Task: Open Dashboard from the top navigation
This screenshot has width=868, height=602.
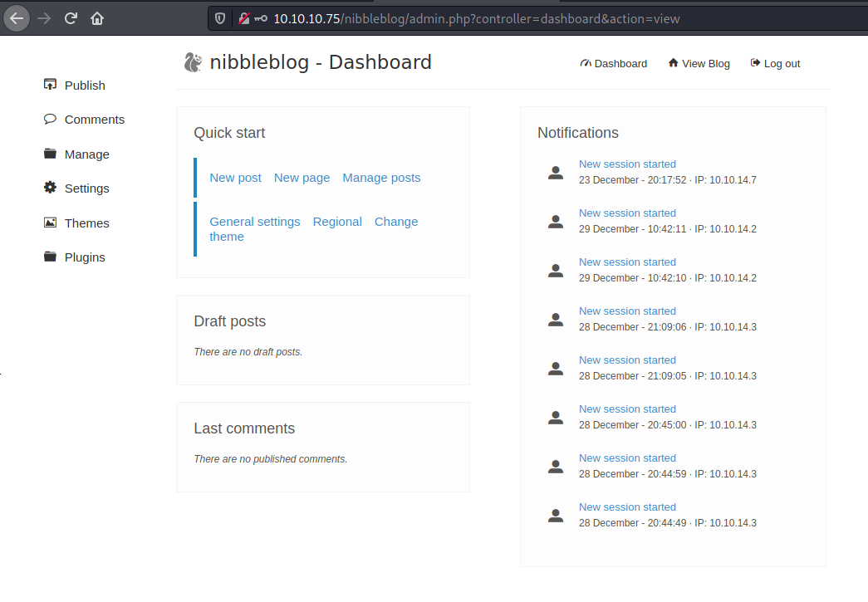Action: pyautogui.click(x=614, y=63)
